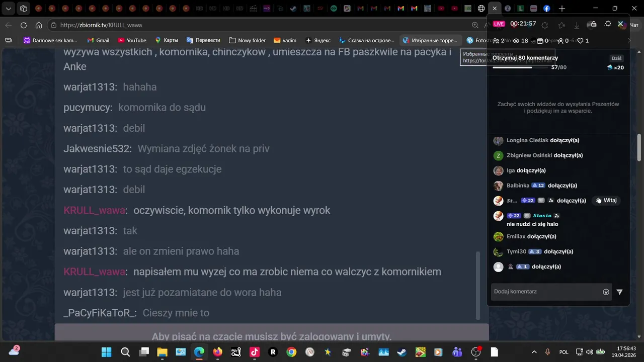Viewport: 644px width, 362px height.
Task: Open Избранные торренты bookmark
Action: pos(430,40)
